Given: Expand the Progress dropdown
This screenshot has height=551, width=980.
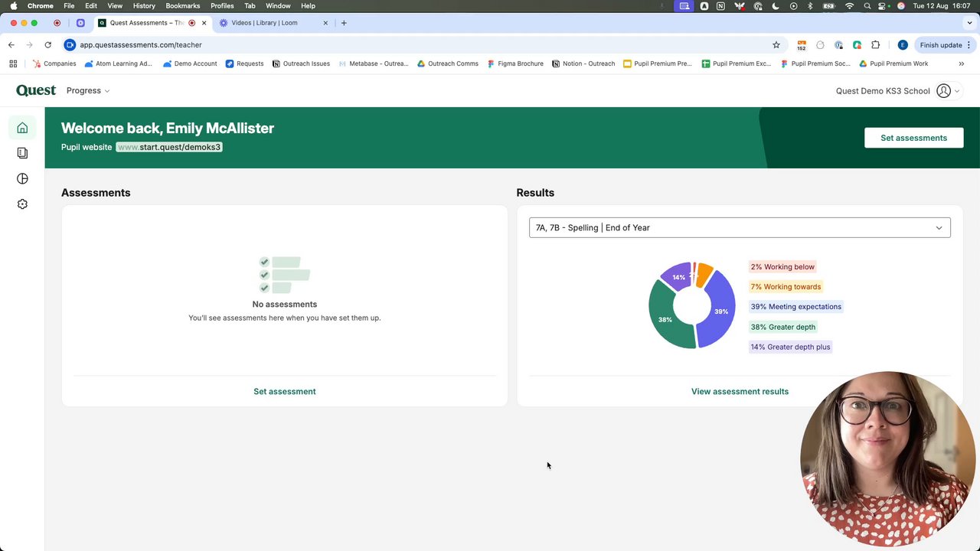Looking at the screenshot, I should tap(88, 90).
